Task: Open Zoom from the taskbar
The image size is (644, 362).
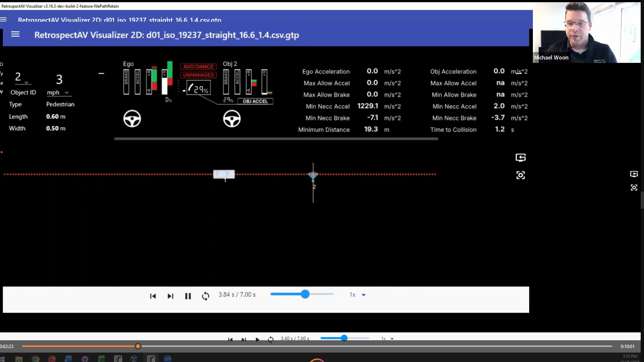Action: [x=167, y=358]
